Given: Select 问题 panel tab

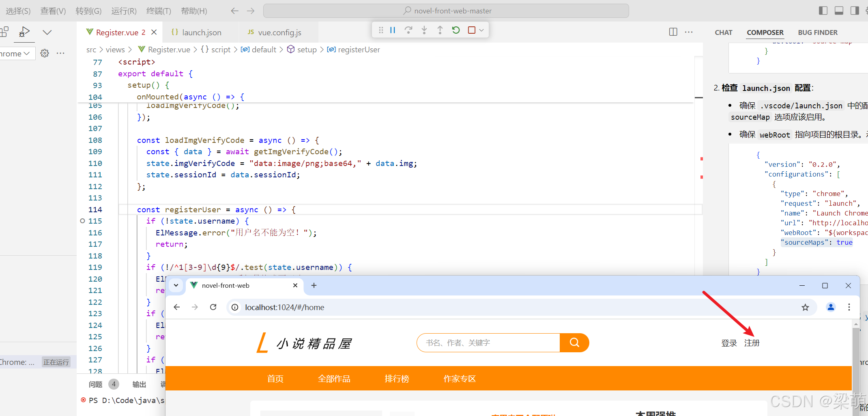Looking at the screenshot, I should [96, 384].
